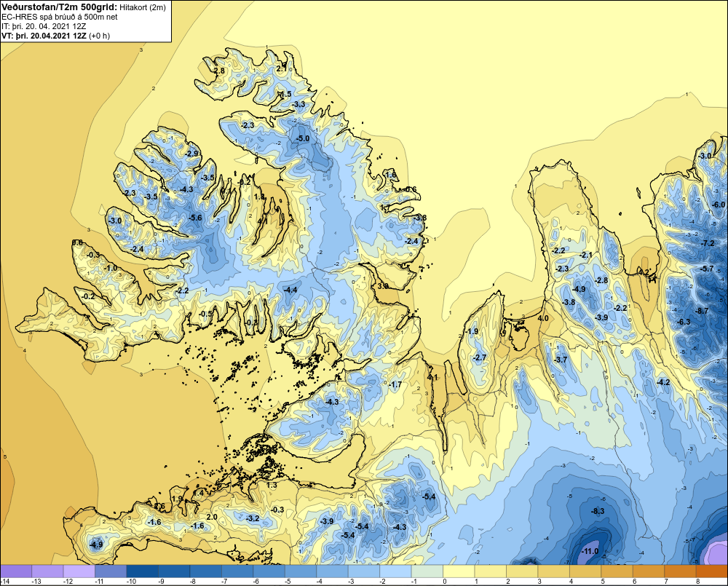
Task: Click the -5.6 value in the Westfjords
Action: [x=195, y=218]
